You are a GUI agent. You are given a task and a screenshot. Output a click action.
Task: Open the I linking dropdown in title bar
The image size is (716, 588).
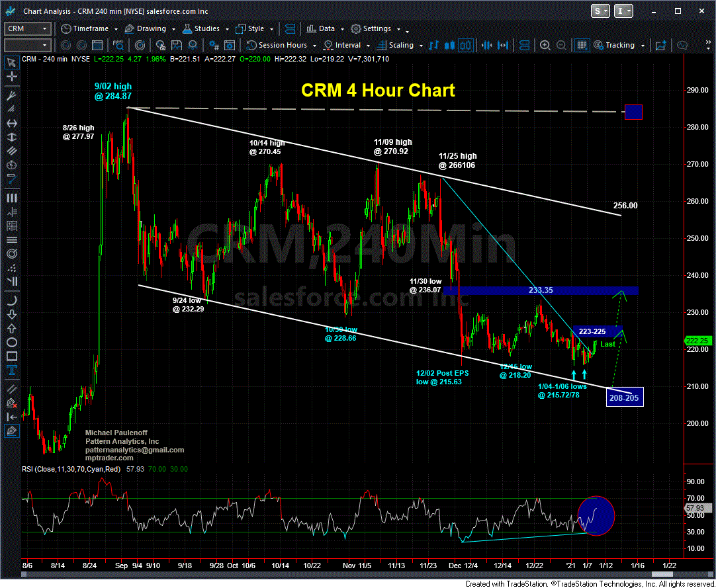624,11
